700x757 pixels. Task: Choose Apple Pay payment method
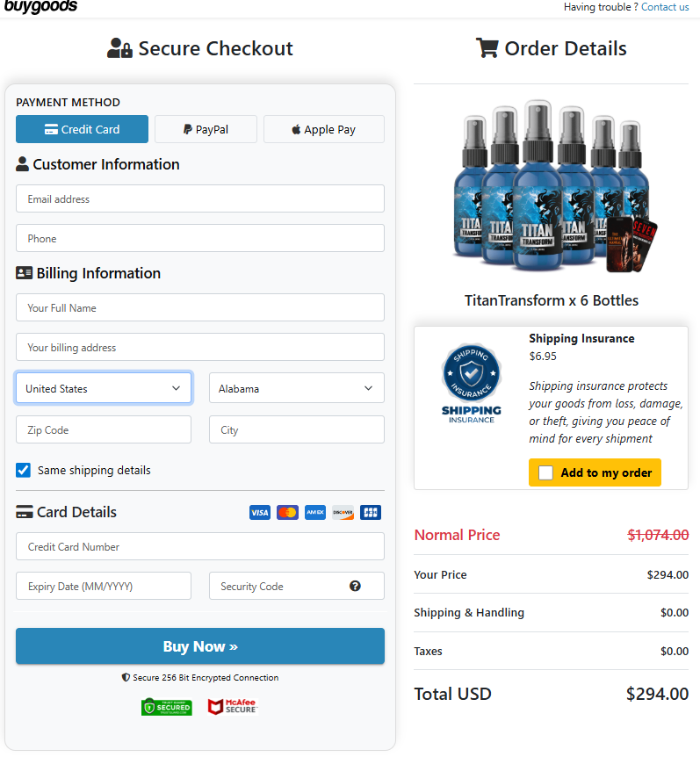pyautogui.click(x=323, y=129)
